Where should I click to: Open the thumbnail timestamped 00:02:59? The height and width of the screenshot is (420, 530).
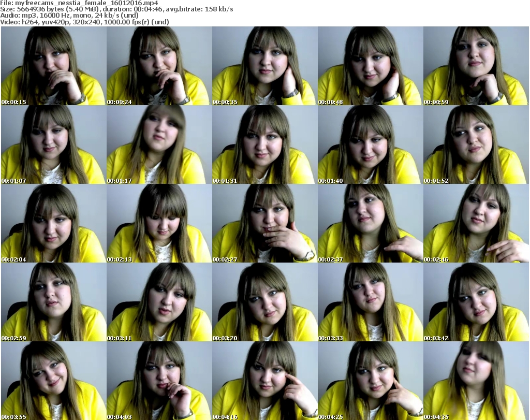54,302
